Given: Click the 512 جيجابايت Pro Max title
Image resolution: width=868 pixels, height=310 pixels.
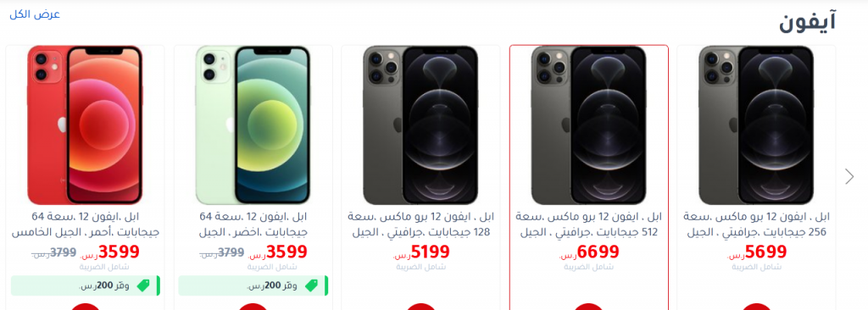Looking at the screenshot, I should point(589,224).
